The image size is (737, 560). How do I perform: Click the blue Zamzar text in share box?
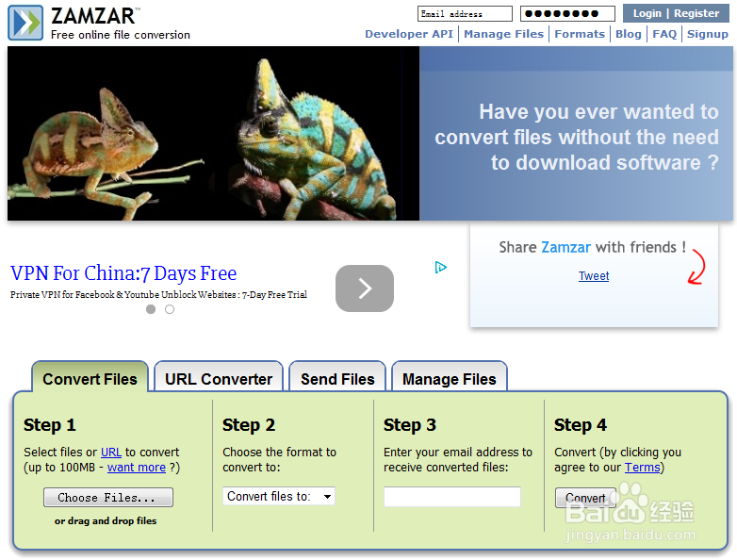coord(565,247)
